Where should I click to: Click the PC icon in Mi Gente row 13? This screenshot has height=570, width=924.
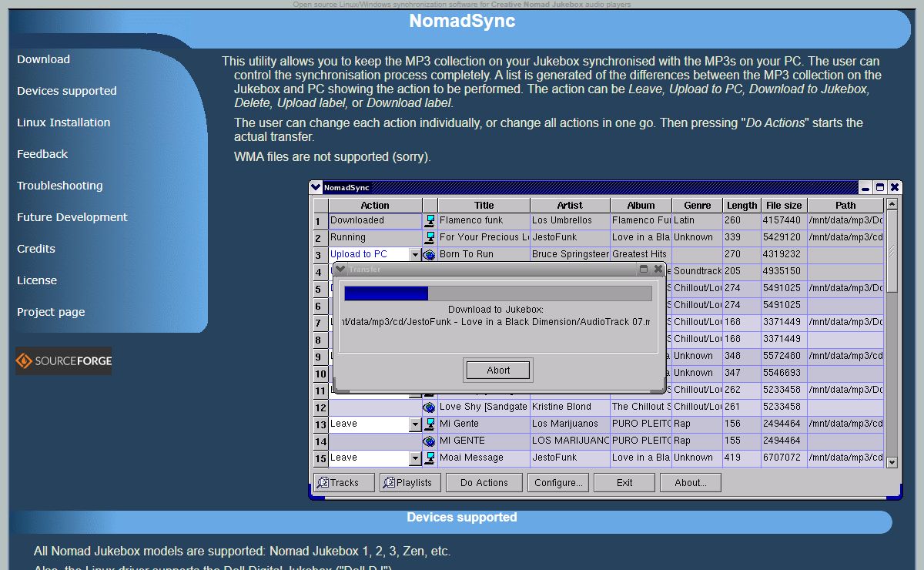tap(430, 424)
